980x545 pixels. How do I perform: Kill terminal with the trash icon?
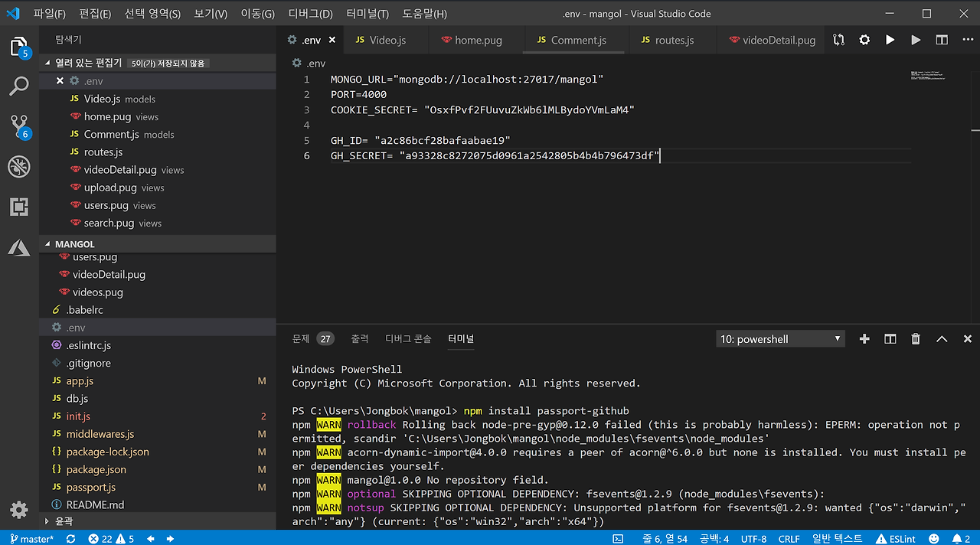916,339
